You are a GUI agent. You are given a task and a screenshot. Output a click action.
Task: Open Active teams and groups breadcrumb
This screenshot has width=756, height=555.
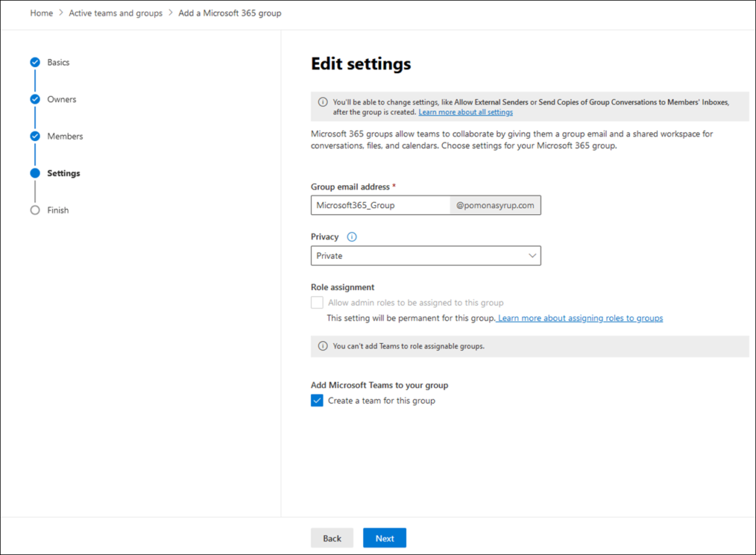(x=116, y=13)
